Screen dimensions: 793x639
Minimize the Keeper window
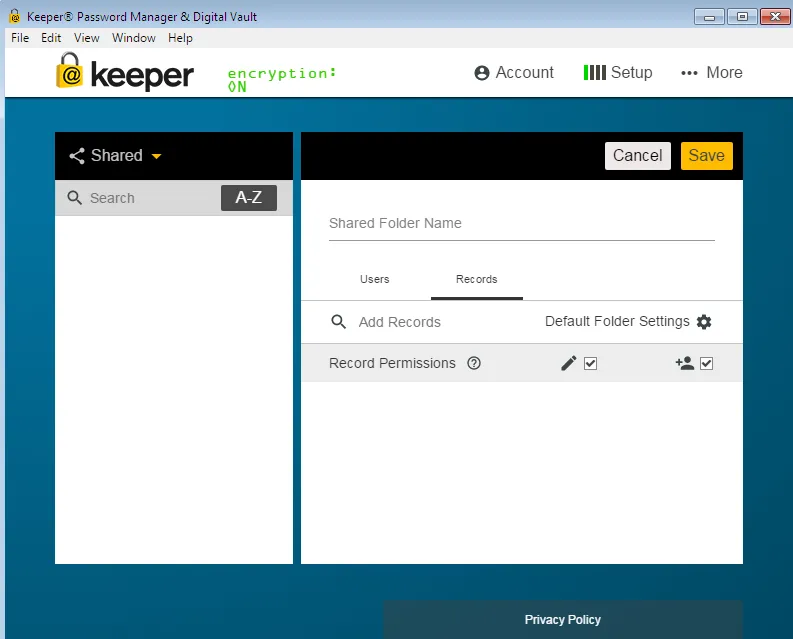[x=710, y=17]
